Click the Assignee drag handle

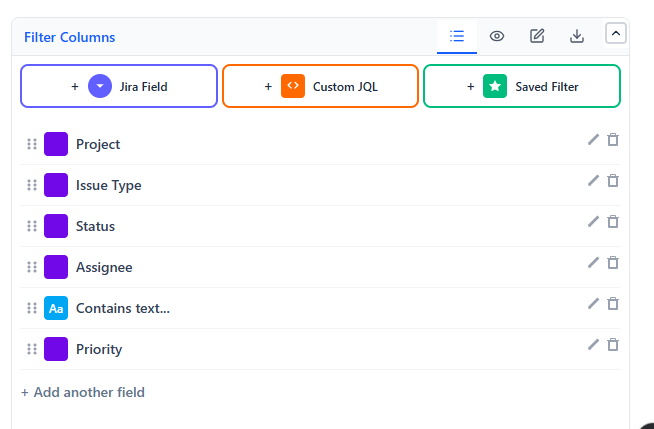tap(32, 267)
